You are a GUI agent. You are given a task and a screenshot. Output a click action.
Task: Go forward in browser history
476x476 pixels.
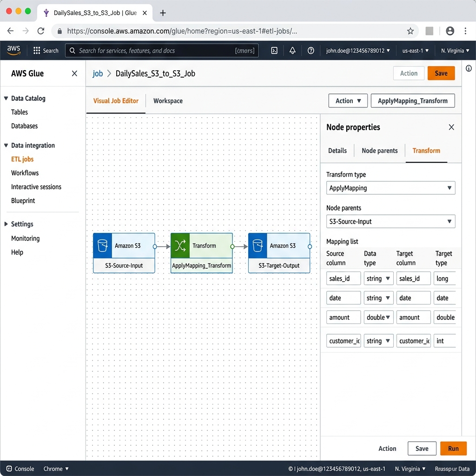pos(26,31)
